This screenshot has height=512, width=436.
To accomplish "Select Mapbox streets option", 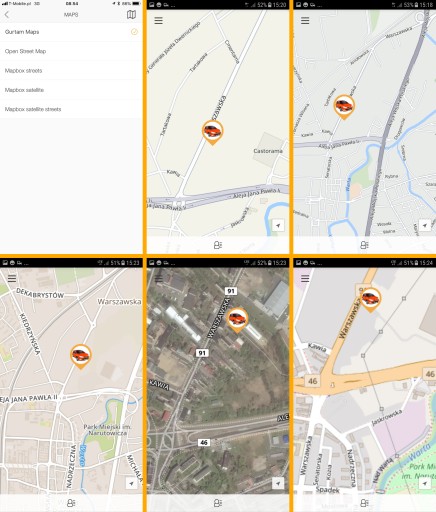I will click(x=71, y=71).
